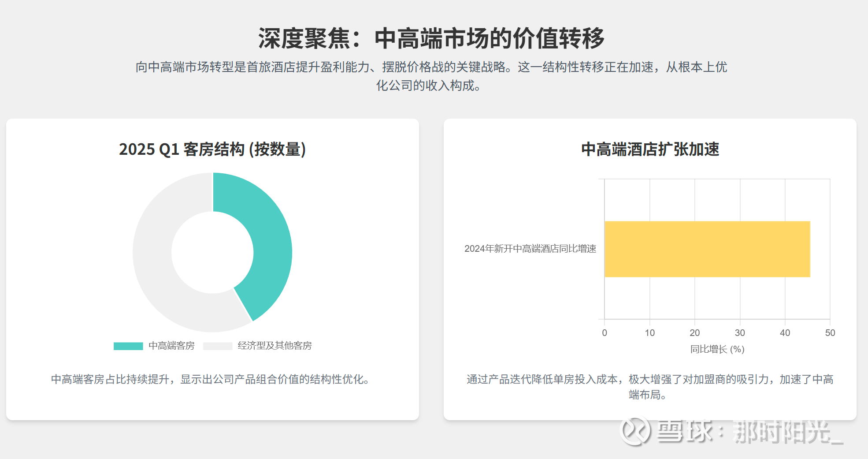
Task: Click the x-axis tick label 20
Action: (695, 333)
